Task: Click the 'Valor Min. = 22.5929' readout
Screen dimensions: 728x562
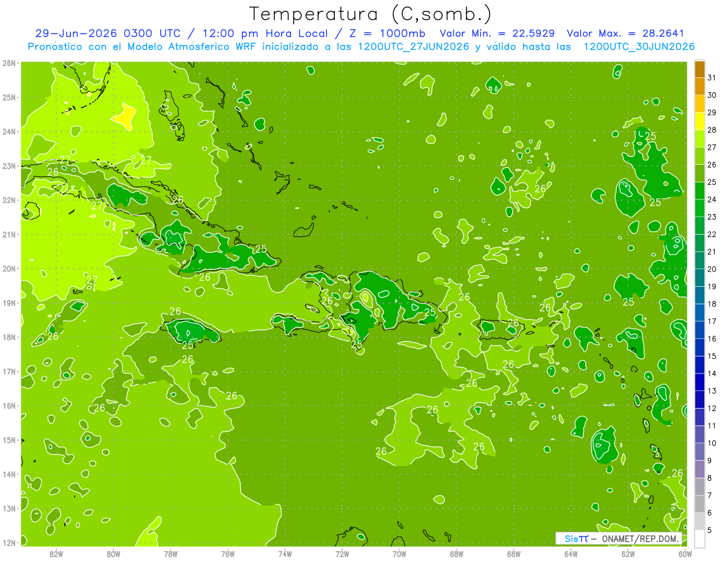Action: [x=499, y=33]
